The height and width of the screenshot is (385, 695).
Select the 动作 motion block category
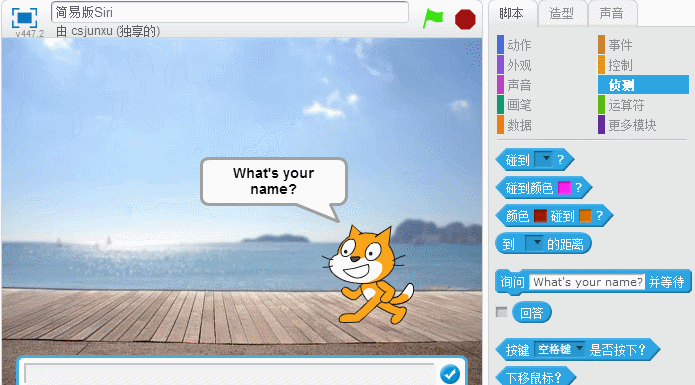pyautogui.click(x=519, y=45)
